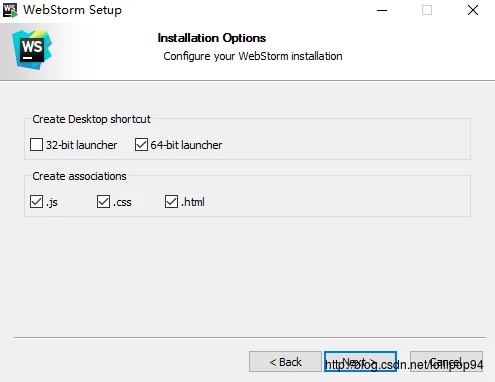Click the Configure your WebStorm installation subtitle
Viewport: 495px width, 382px height.
[253, 56]
